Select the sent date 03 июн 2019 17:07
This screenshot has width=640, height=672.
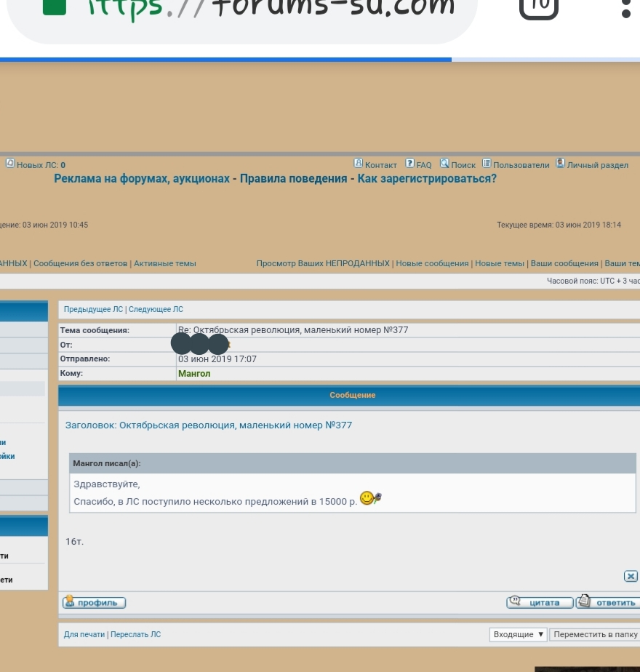point(217,359)
